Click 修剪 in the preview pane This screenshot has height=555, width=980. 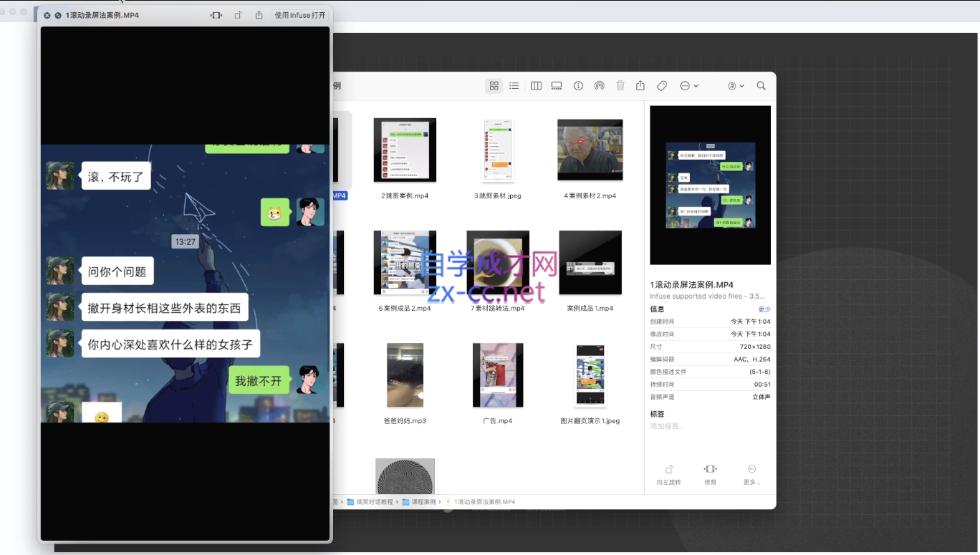click(x=710, y=475)
